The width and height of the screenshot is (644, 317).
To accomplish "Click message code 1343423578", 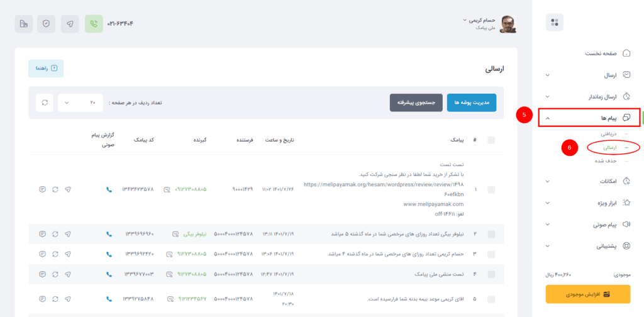I will tap(138, 190).
